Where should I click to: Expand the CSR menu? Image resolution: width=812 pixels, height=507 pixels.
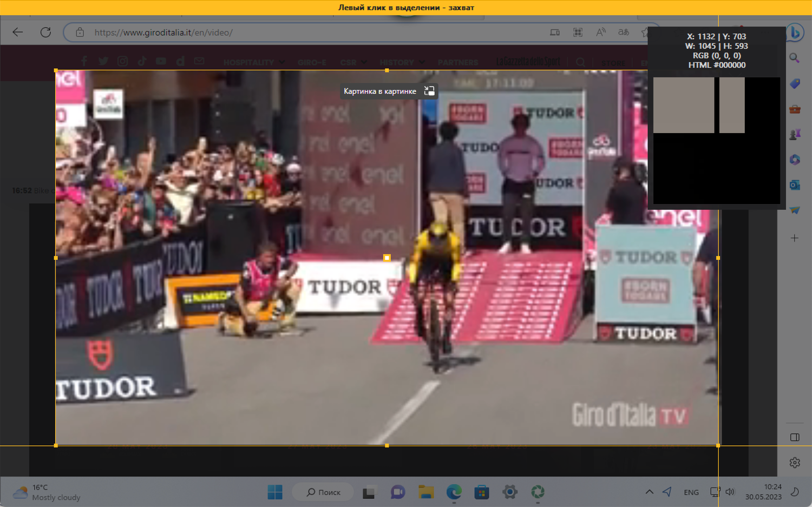point(353,62)
